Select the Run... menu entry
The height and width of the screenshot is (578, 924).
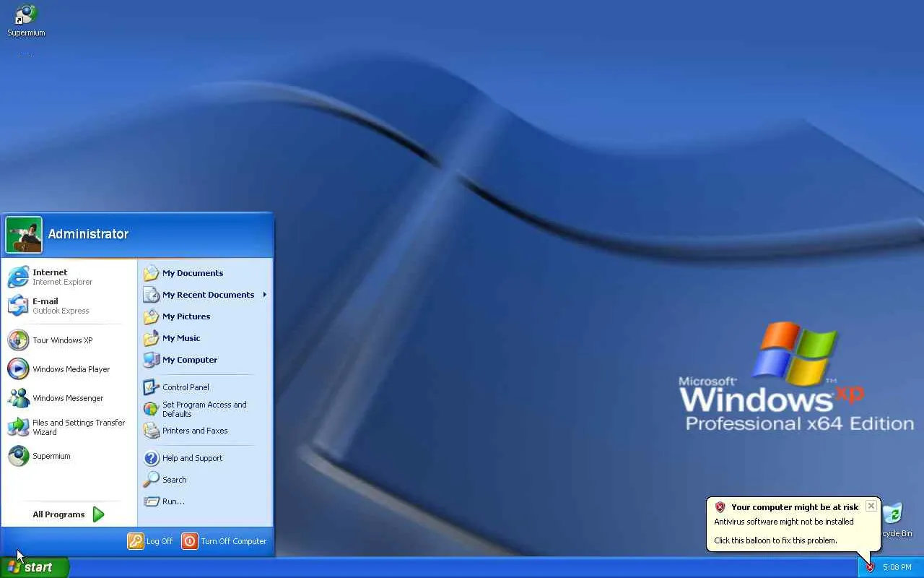tap(173, 501)
